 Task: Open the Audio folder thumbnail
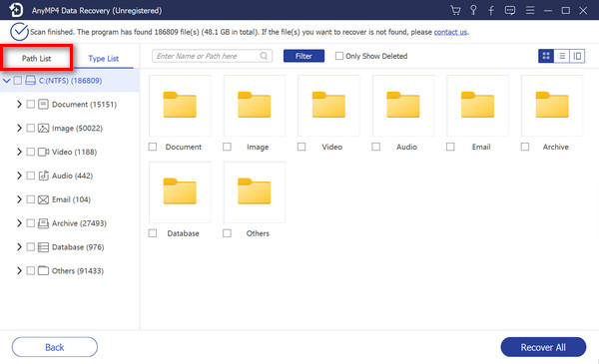point(403,106)
